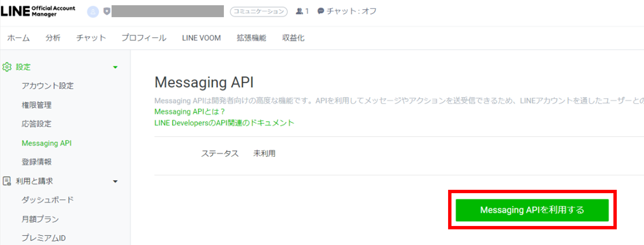Click the ステータス label

[x=220, y=153]
